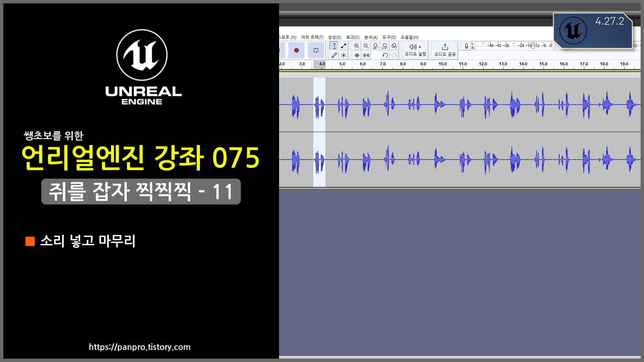Click Fit Project to Width icon
Image resolution: width=644 pixels, height=362 pixels.
click(385, 46)
